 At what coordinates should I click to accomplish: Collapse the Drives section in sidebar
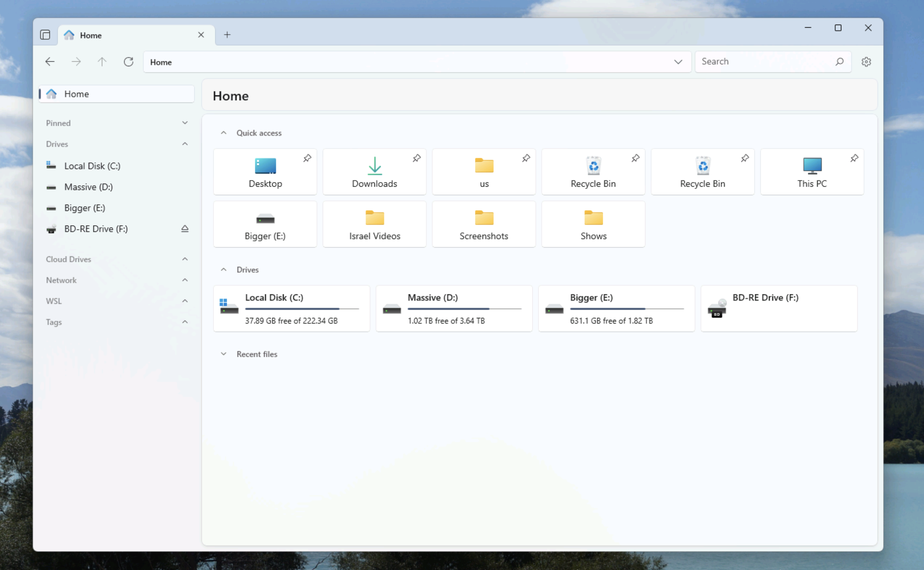coord(185,144)
